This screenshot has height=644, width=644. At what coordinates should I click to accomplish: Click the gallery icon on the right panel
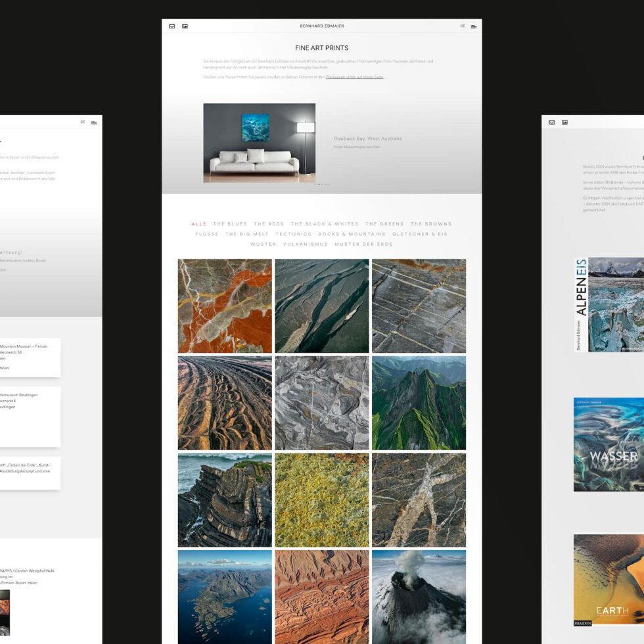pyautogui.click(x=564, y=122)
